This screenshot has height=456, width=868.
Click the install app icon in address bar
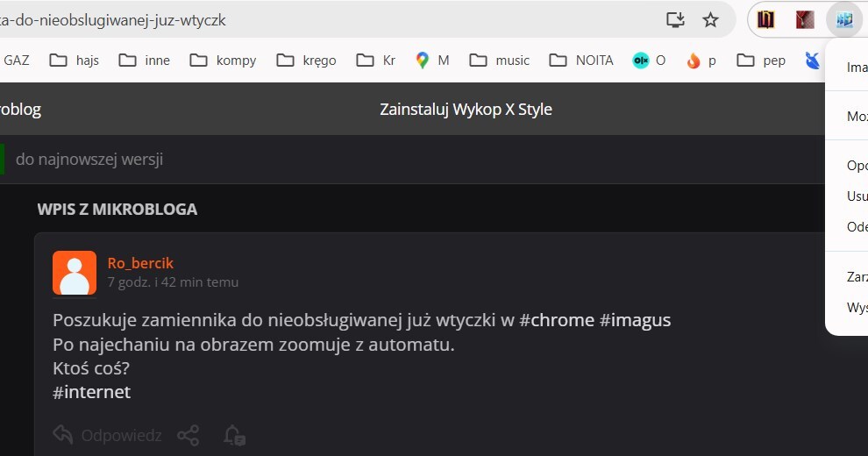click(674, 19)
